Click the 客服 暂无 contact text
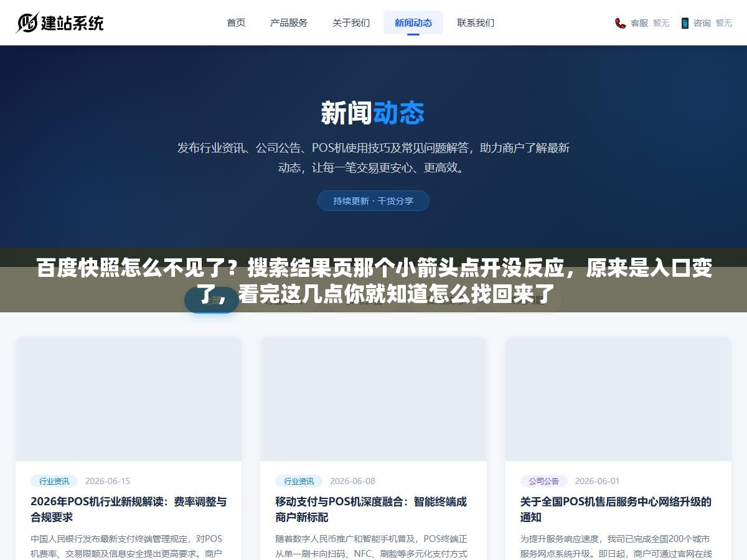This screenshot has height=560, width=747. pyautogui.click(x=650, y=23)
